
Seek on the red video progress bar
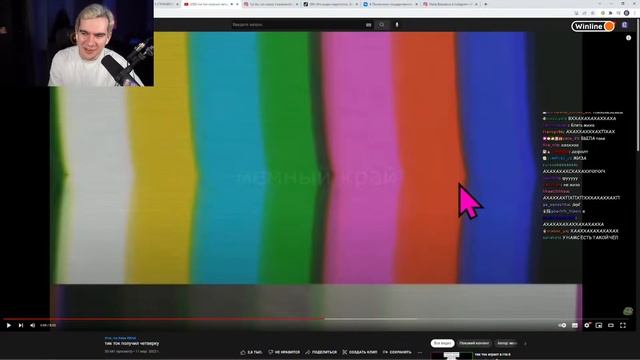tap(163, 319)
